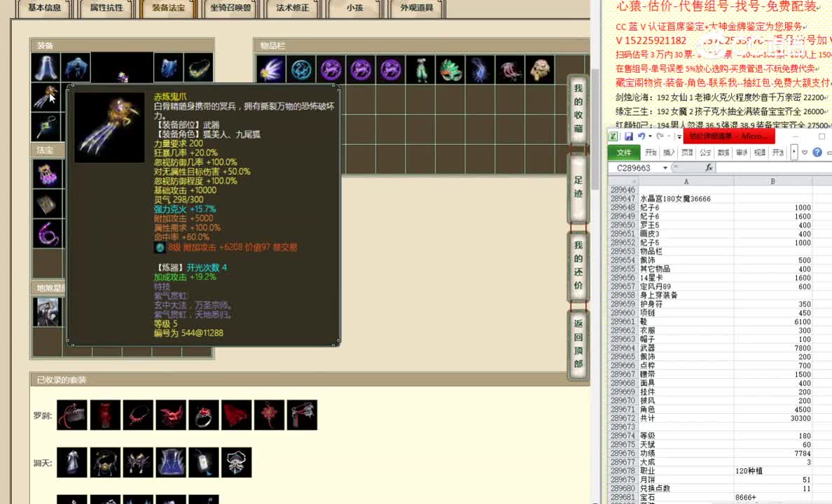The image size is (832, 504).
Task: Click the first 罗刹 set item icon
Action: (71, 415)
